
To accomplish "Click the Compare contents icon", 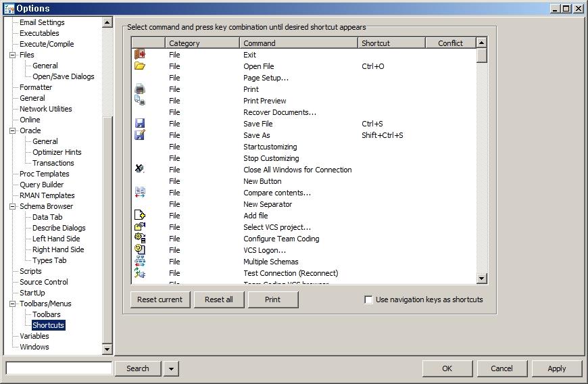I will 140,193.
